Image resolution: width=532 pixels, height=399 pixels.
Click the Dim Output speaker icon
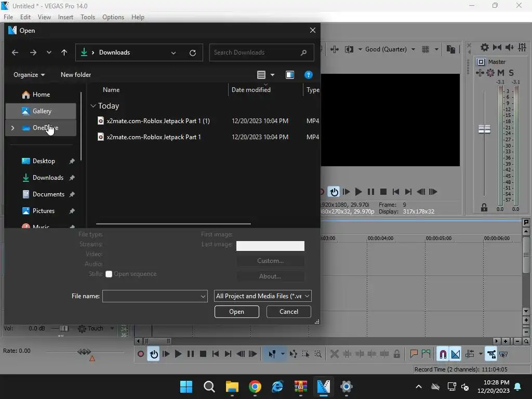click(510, 47)
